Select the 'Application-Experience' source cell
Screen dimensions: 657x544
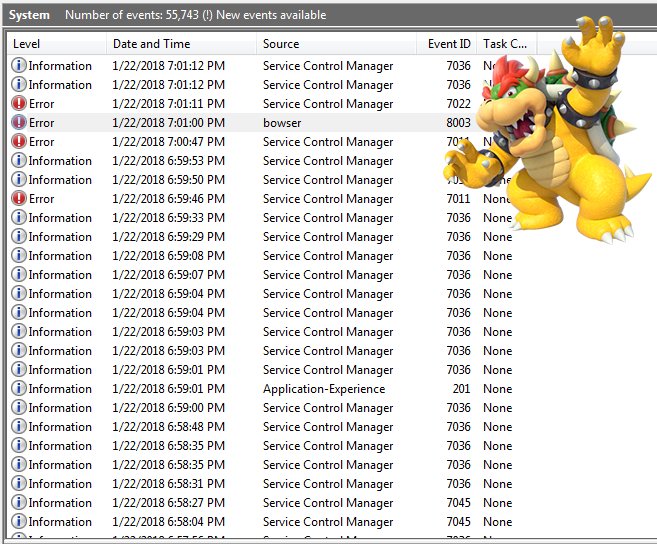coord(324,389)
